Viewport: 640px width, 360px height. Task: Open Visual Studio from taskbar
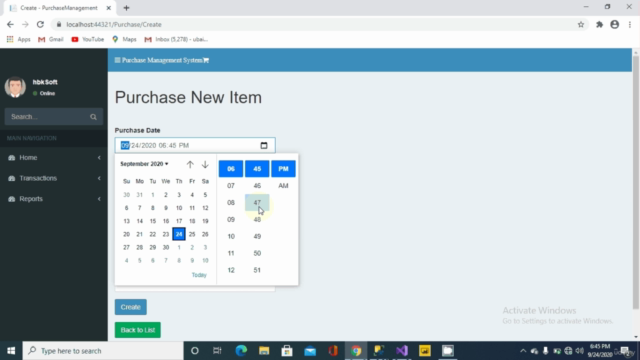click(x=402, y=351)
